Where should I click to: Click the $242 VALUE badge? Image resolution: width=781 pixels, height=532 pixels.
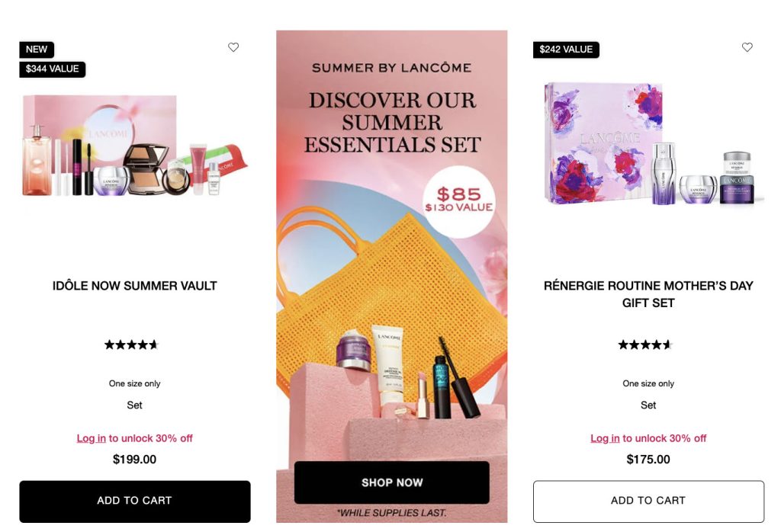coord(567,50)
